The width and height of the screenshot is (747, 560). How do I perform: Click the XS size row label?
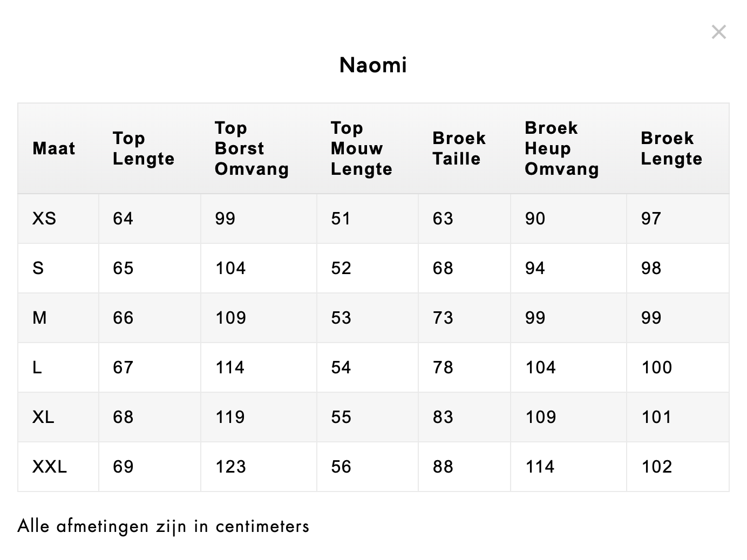coord(44,218)
